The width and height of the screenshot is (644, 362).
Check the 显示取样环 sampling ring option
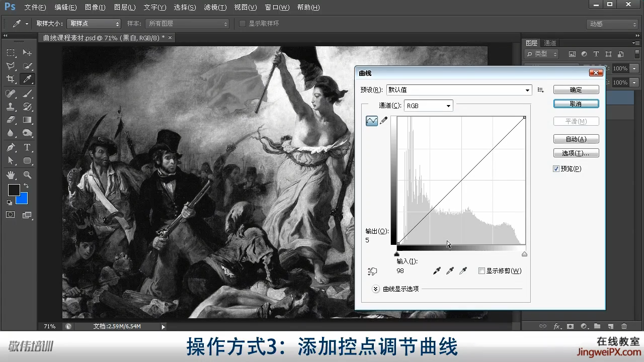click(243, 24)
